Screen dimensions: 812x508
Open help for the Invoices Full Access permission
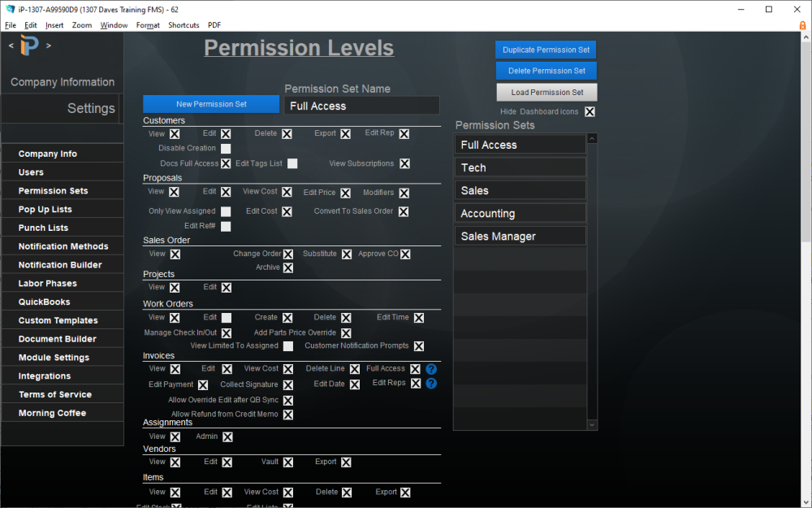tap(431, 368)
